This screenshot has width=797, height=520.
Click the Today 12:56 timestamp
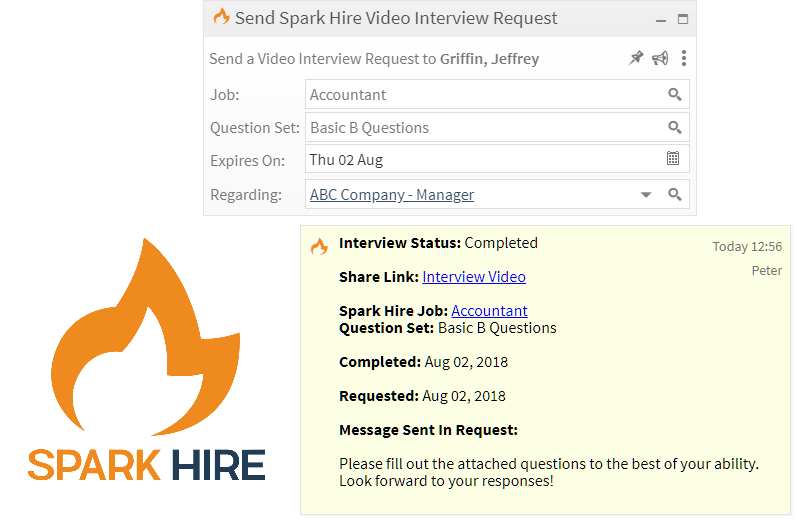point(747,247)
